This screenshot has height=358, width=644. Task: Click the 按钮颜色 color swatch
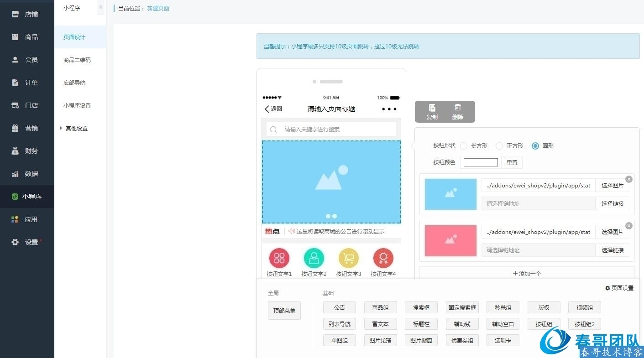[x=481, y=162]
